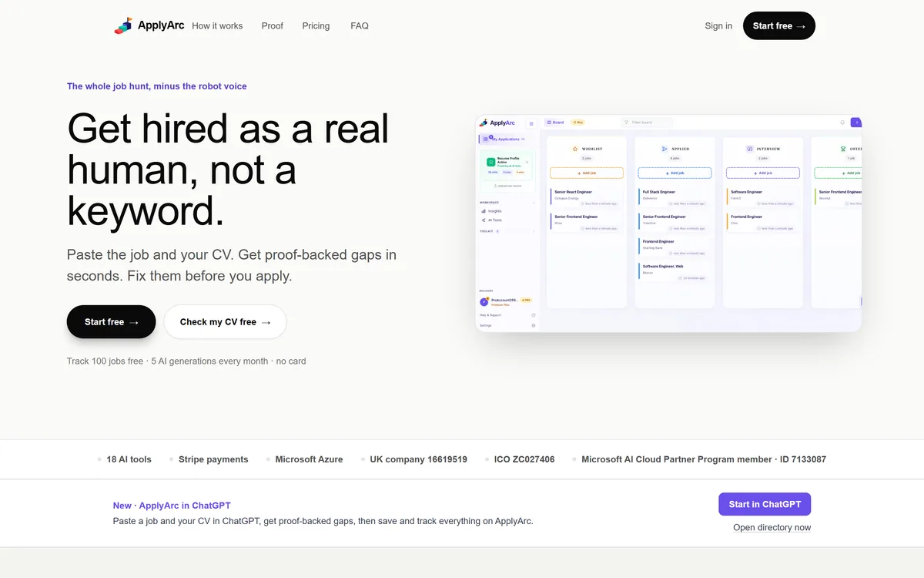Click Add job in the Wishlist column
This screenshot has height=578, width=924.
coord(587,173)
